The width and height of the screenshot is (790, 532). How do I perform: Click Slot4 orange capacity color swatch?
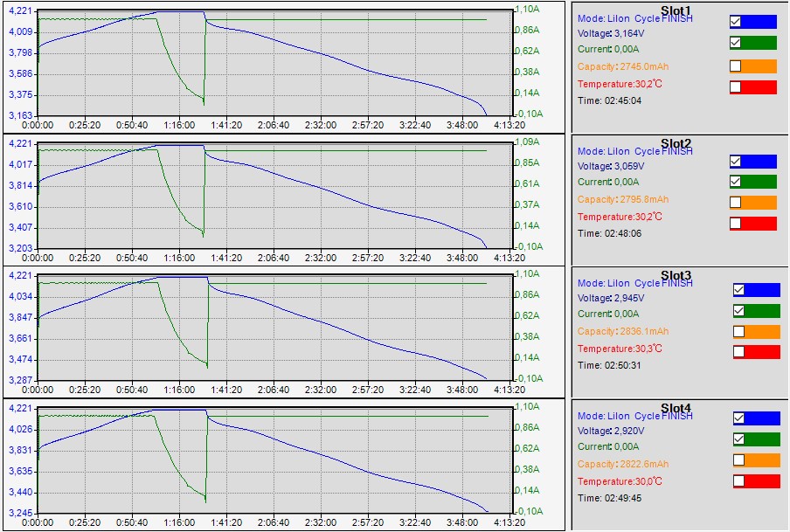(x=762, y=460)
